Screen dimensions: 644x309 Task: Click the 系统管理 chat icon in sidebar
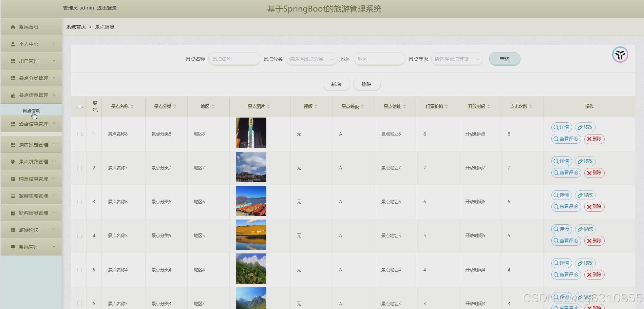(13, 247)
